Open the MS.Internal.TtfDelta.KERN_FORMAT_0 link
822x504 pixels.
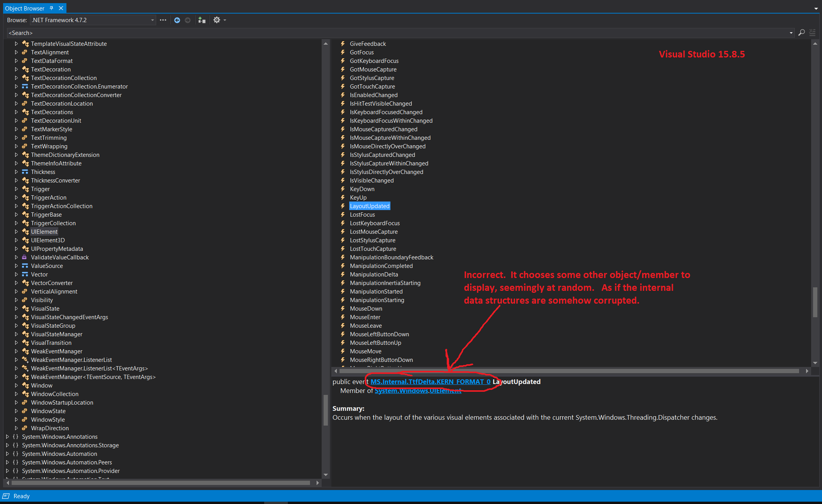(430, 382)
